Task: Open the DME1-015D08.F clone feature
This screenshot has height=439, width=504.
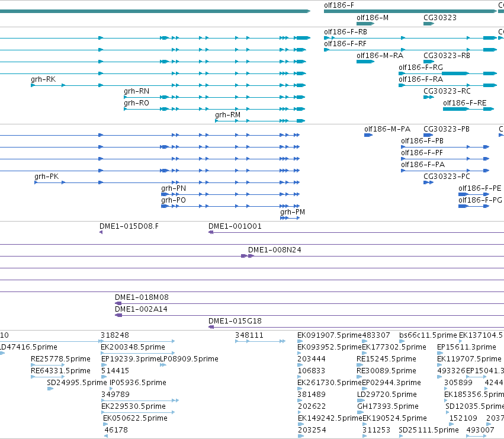Action: [101, 232]
